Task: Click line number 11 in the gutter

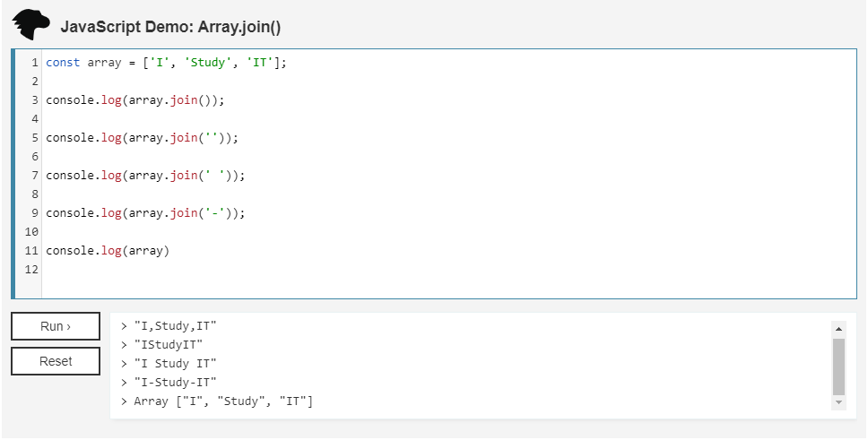Action: pos(32,251)
